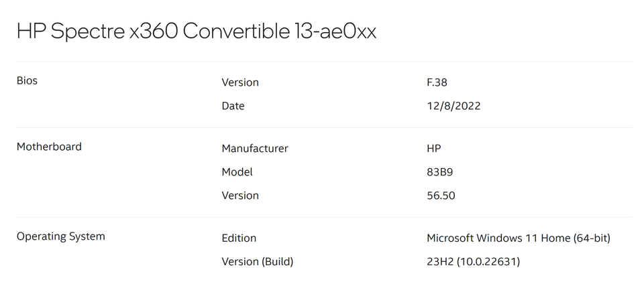Select the motherboard version value 56.50

pos(441,196)
